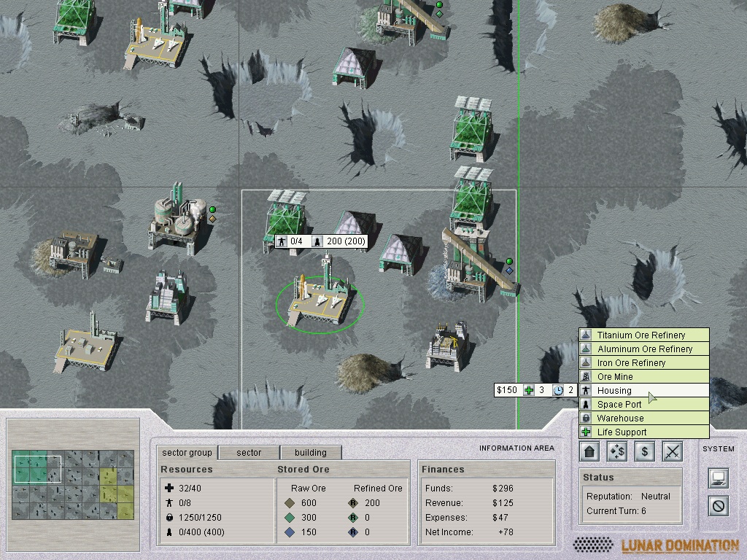Switch to the sector tab
747x560 pixels.
point(249,452)
